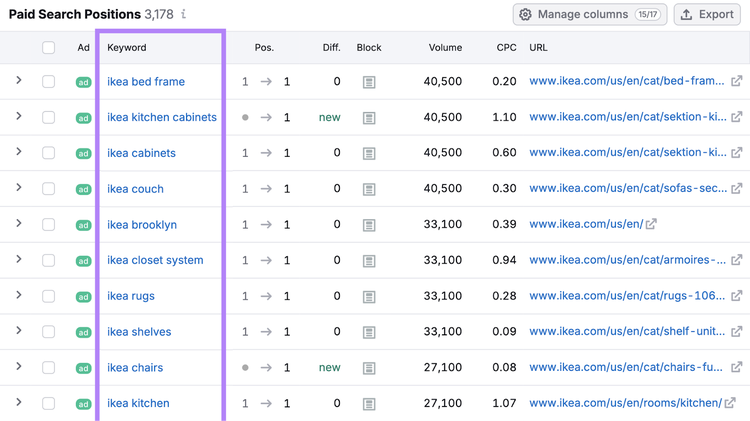Open SERP block icon for ikea couch
The width and height of the screenshot is (750, 421).
click(369, 189)
